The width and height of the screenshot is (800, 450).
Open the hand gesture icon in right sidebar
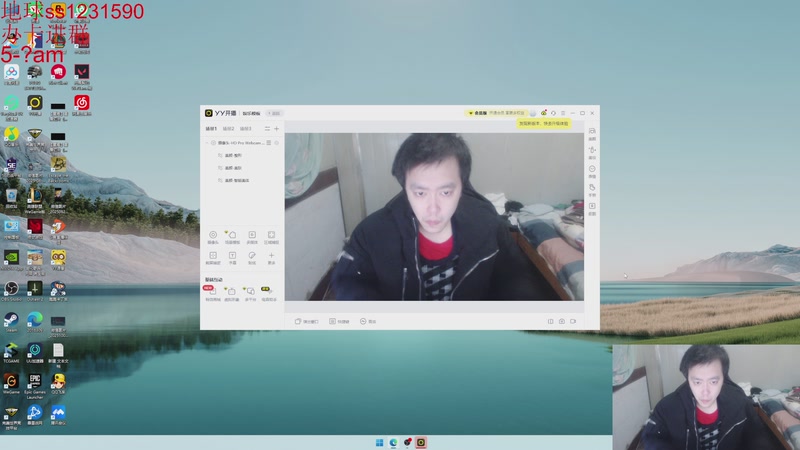592,190
